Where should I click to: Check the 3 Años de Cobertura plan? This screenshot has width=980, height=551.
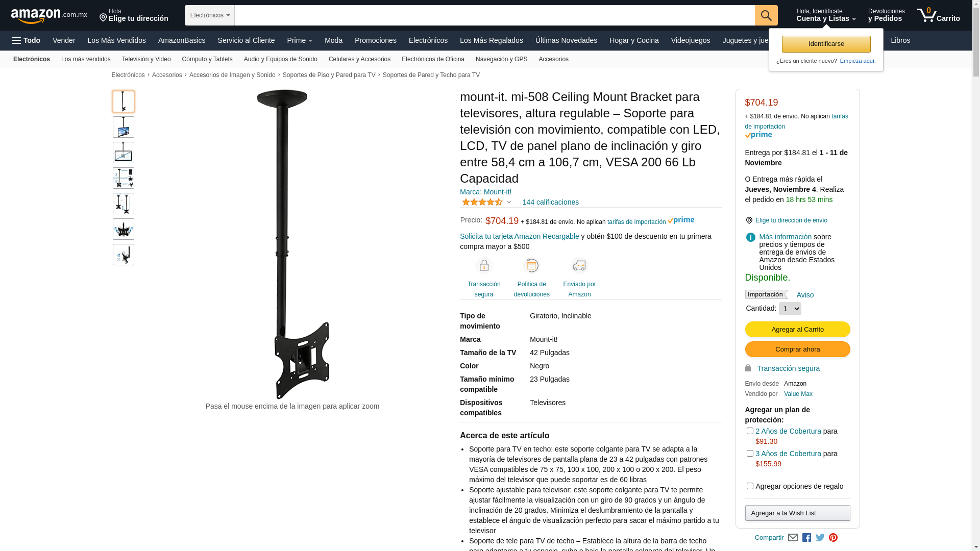click(750, 454)
